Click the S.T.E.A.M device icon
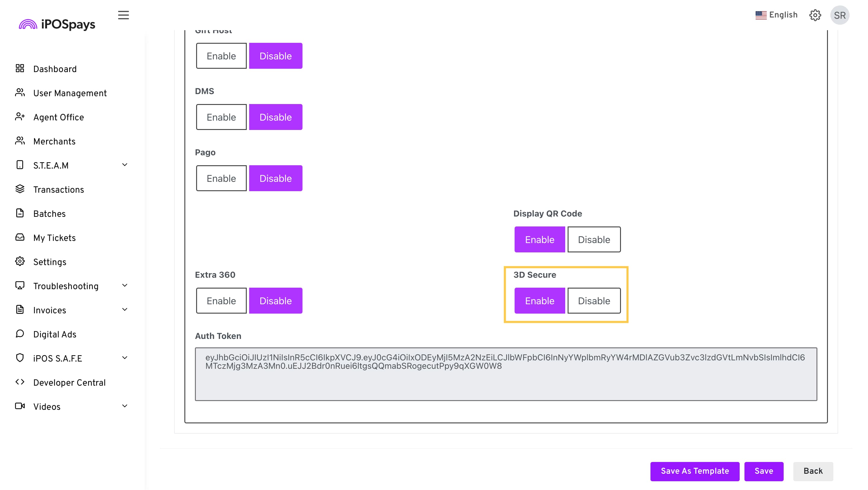 [x=20, y=165]
